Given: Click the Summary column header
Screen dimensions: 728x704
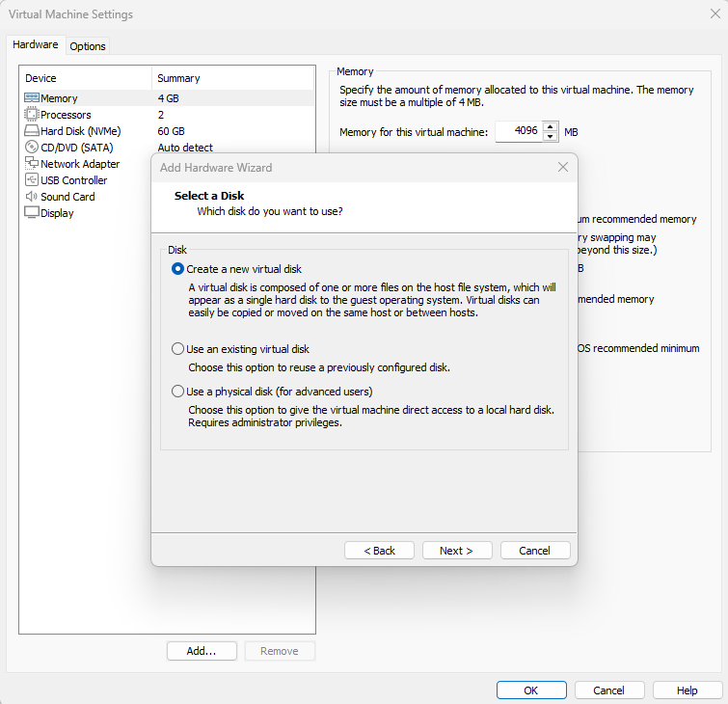Looking at the screenshot, I should tap(233, 78).
